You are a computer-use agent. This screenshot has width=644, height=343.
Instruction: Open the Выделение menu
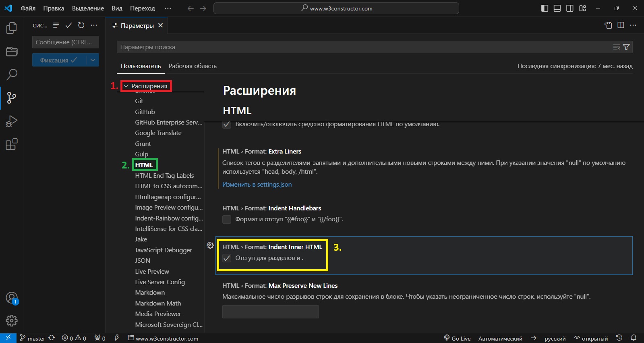[x=88, y=8]
